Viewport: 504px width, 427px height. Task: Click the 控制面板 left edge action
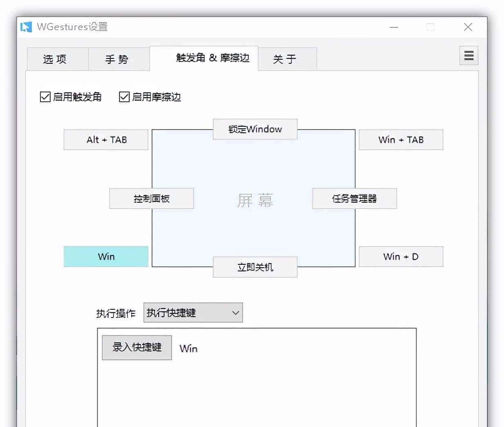[152, 198]
